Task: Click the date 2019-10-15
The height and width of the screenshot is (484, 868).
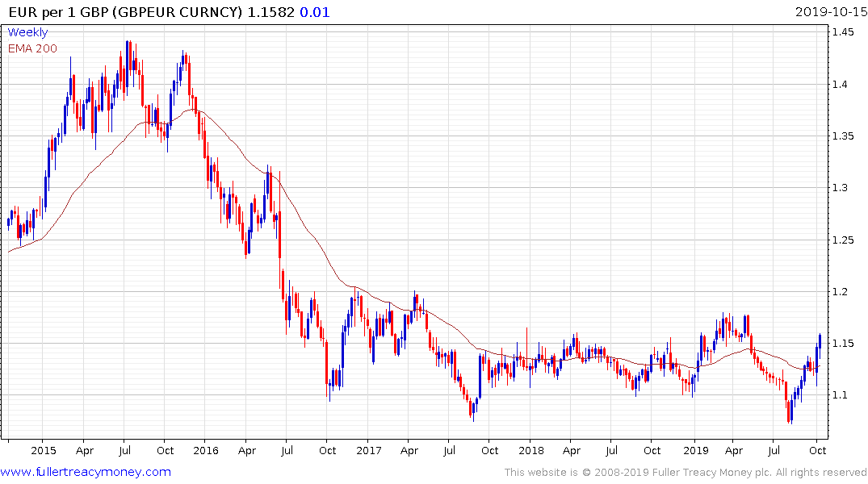Action: click(831, 11)
